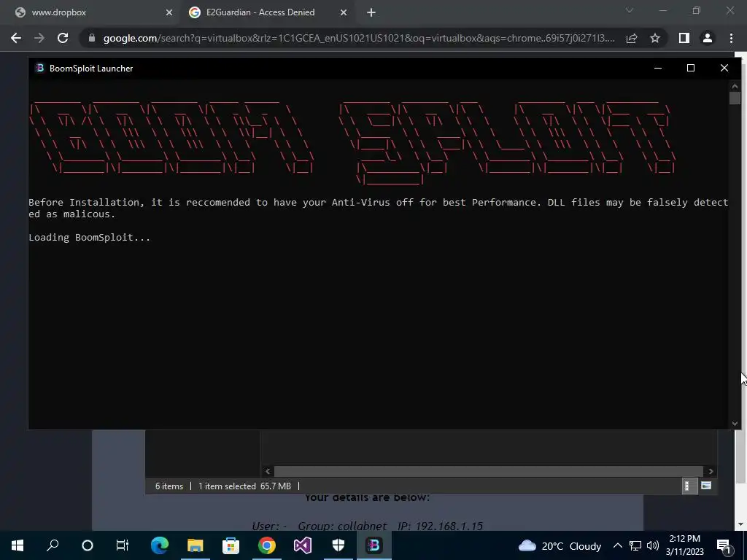This screenshot has width=747, height=560.
Task: Click '6 items' in Explorer status bar
Action: pyautogui.click(x=169, y=486)
